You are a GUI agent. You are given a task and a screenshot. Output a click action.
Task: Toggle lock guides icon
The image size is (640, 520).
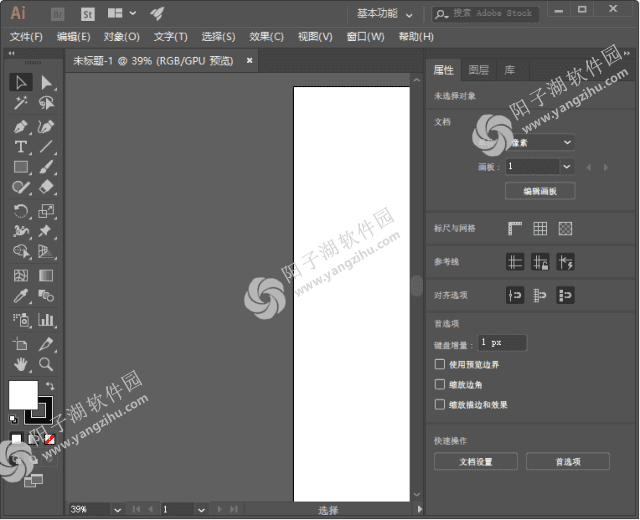[x=540, y=262]
